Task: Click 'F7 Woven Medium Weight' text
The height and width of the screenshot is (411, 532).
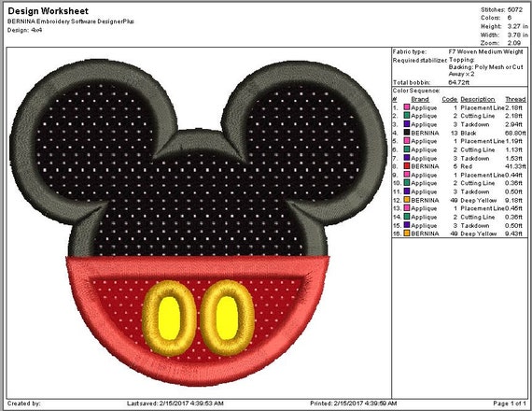Action: point(486,52)
